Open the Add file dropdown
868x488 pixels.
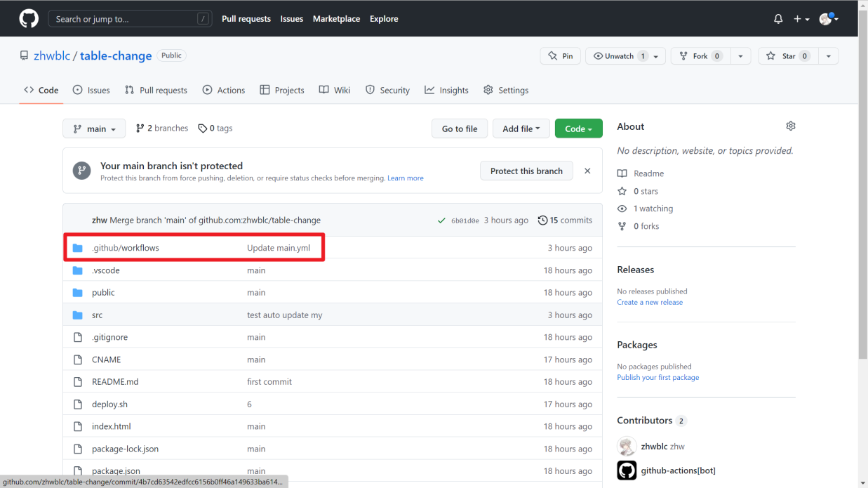[521, 128]
